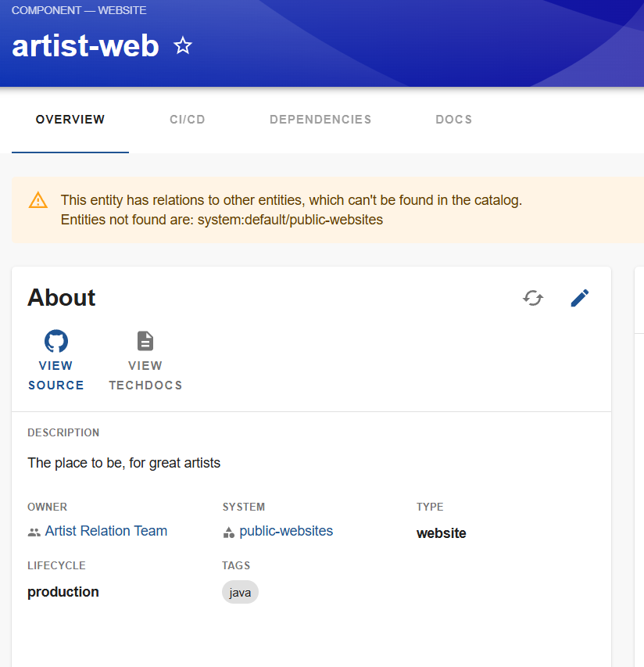This screenshot has height=667, width=644.
Task: Click the About card heading
Action: [x=62, y=298]
